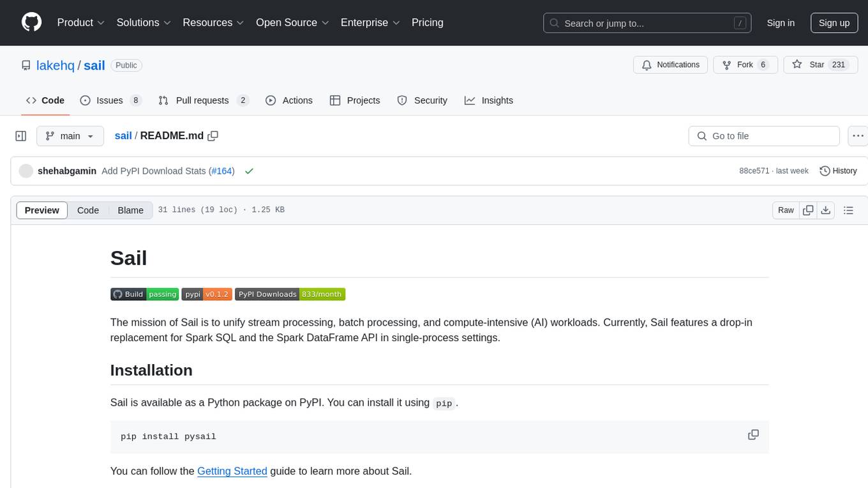Click the 231 star count
Screen dimensions: 868x488
[x=839, y=65]
